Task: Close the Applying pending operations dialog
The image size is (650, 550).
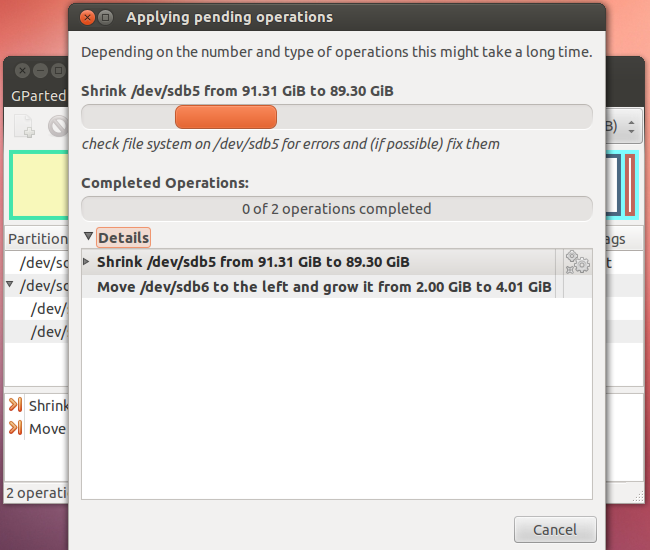Action: click(87, 17)
